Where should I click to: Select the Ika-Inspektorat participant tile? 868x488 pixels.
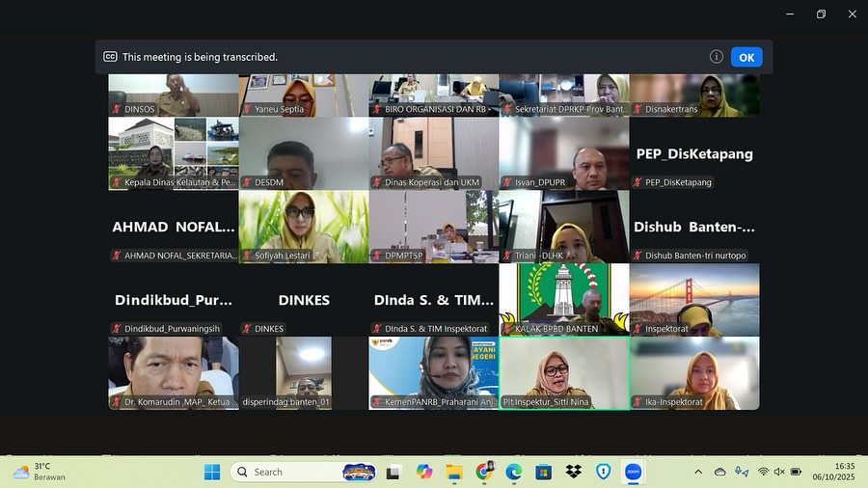[694, 372]
